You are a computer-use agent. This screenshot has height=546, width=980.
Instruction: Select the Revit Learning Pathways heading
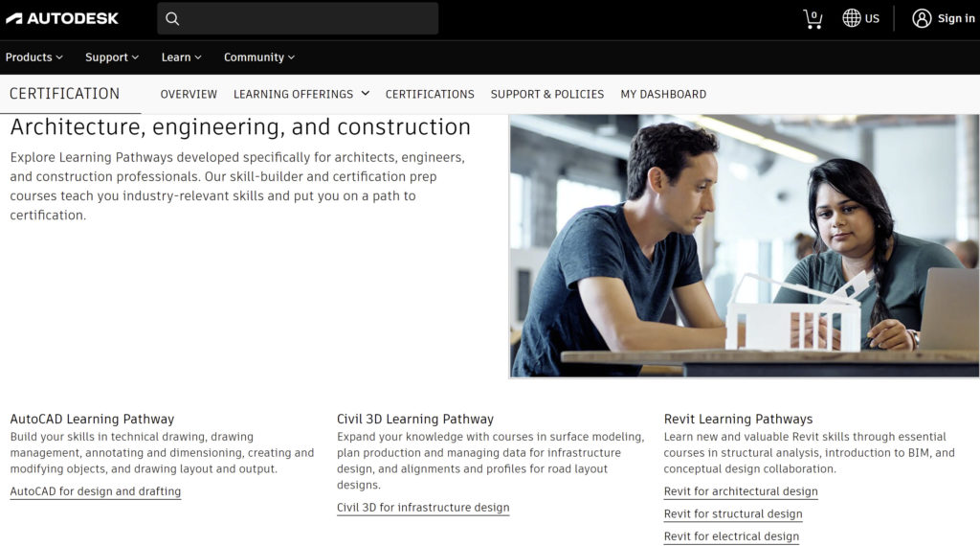coord(738,419)
